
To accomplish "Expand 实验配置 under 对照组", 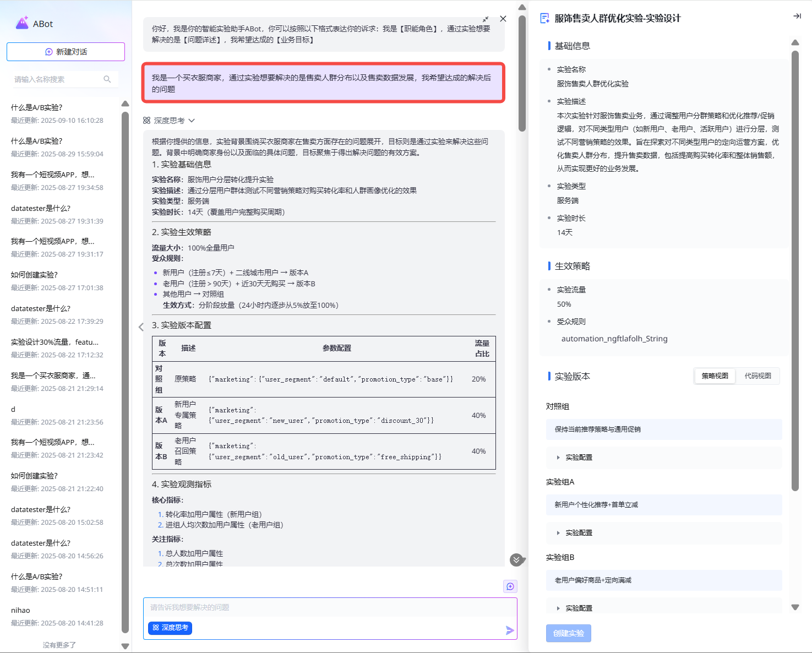I will coord(664,458).
